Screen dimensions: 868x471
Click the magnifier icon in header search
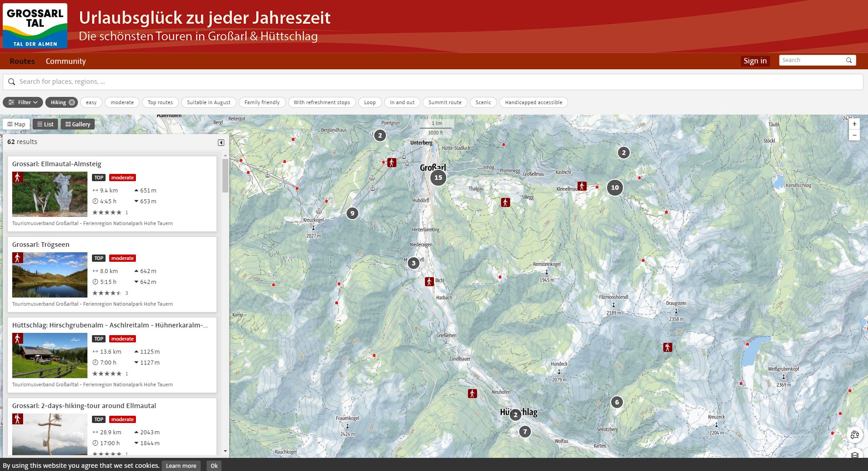pyautogui.click(x=849, y=60)
